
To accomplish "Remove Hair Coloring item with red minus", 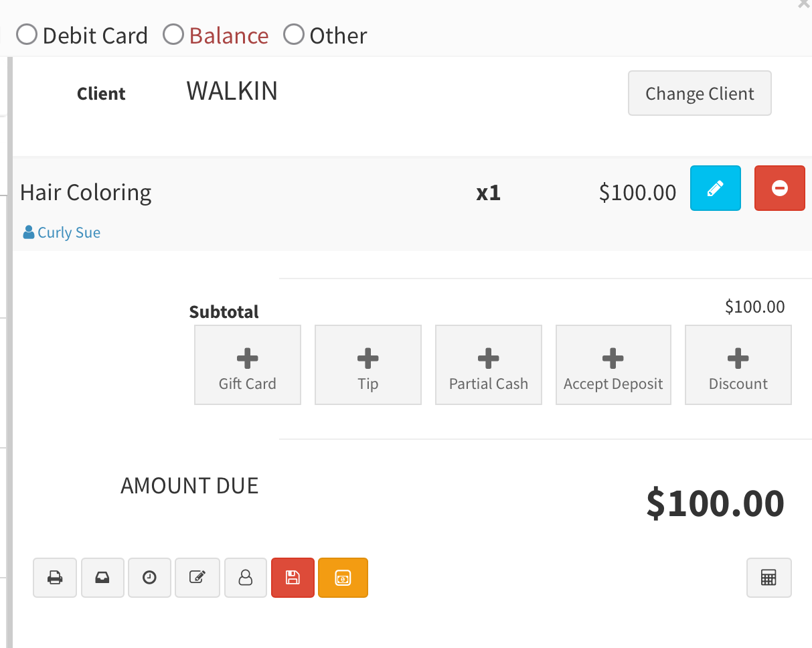I will point(779,188).
